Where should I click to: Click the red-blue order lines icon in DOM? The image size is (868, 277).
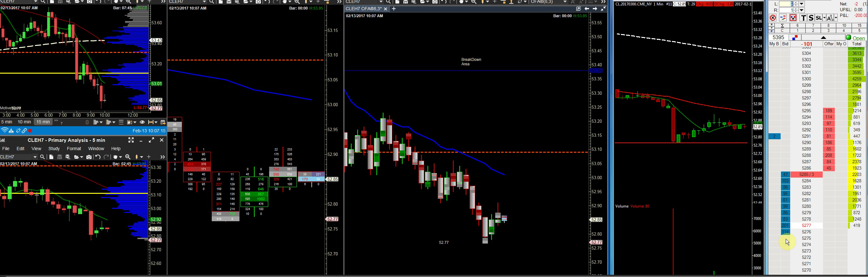click(x=783, y=18)
